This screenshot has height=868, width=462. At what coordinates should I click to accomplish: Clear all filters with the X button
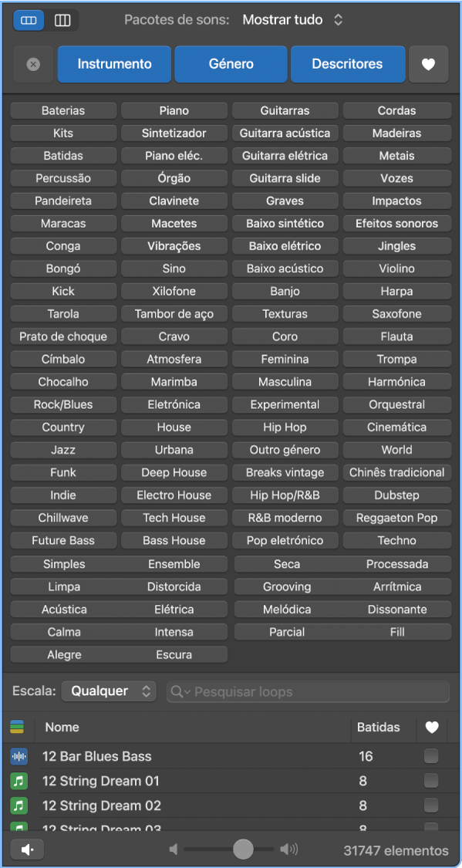click(x=32, y=65)
